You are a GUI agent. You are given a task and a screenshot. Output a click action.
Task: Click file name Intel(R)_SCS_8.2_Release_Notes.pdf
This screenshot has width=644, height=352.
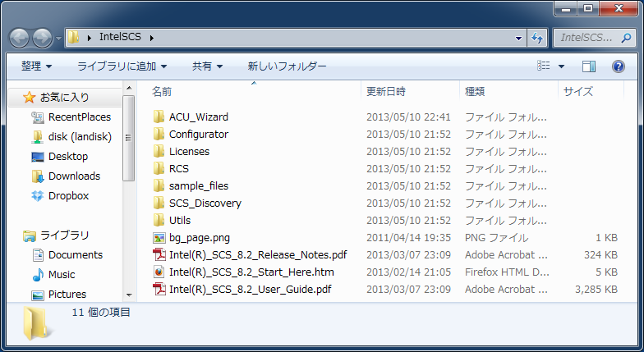pyautogui.click(x=258, y=255)
